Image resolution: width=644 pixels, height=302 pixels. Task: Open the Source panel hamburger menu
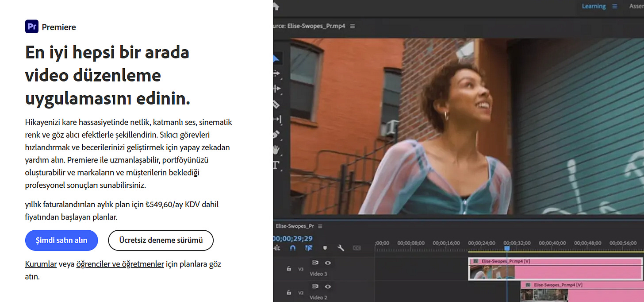(353, 26)
